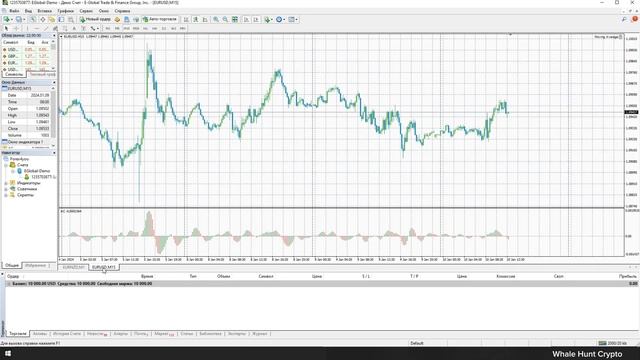The height and width of the screenshot is (360, 640).
Task: Toggle the Data Window toolbar icon
Action: click(42, 19)
